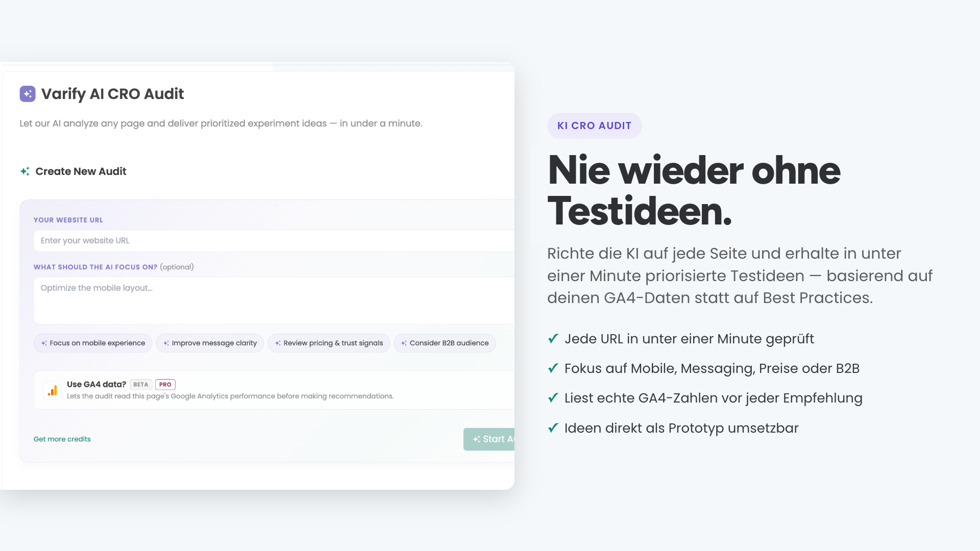Click the Create New Audit heading
The image size is (980, 551).
pyautogui.click(x=81, y=171)
